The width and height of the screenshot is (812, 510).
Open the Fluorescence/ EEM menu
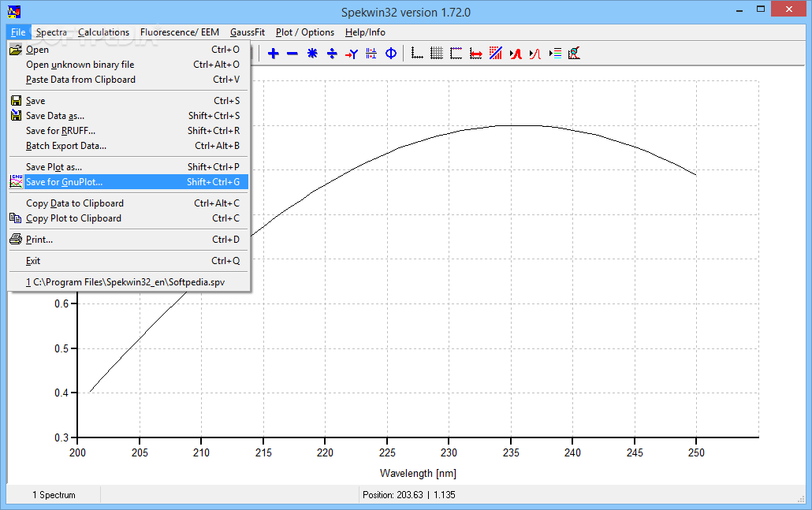(180, 32)
